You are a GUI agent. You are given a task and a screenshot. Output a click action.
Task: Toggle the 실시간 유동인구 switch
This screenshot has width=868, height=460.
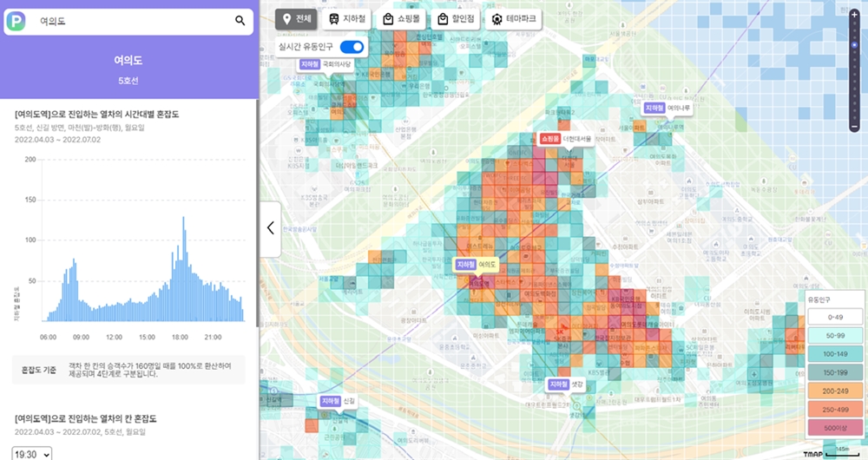coord(352,46)
